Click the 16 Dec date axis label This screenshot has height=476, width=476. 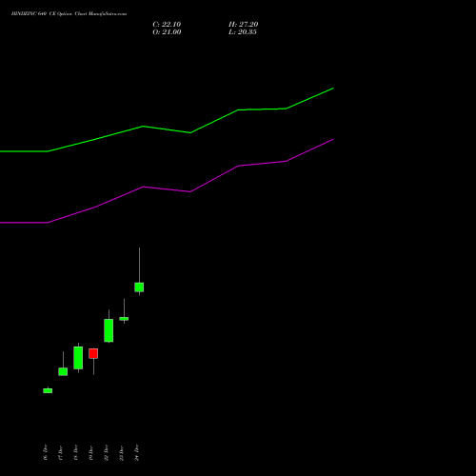[46, 452]
